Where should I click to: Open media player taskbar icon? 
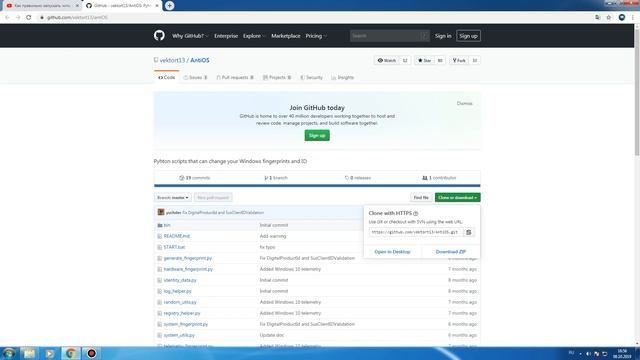[49, 353]
